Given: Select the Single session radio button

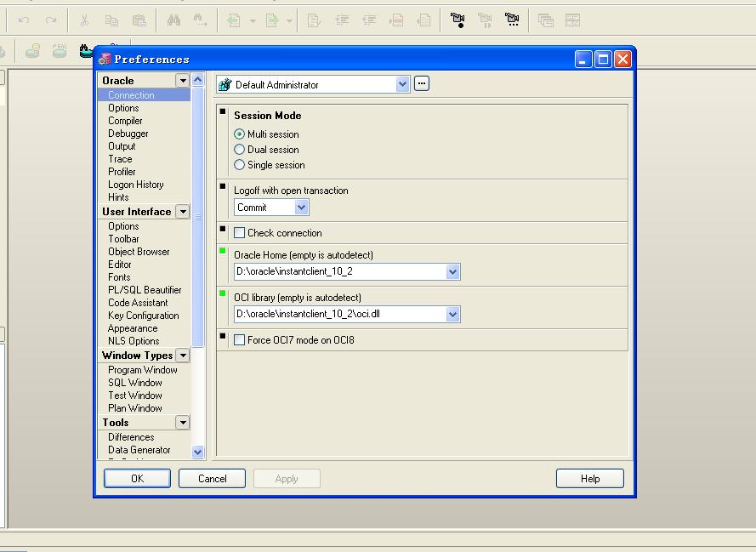Looking at the screenshot, I should click(239, 165).
